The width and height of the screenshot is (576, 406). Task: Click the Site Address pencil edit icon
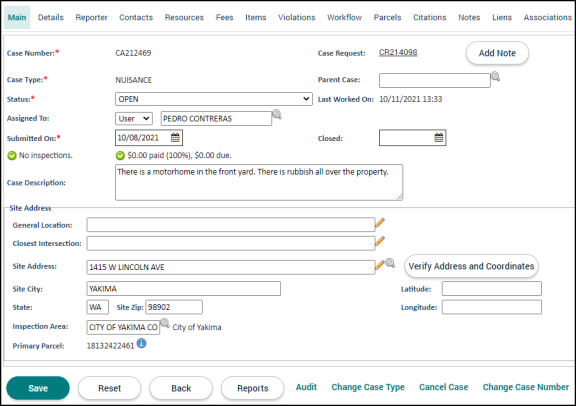pyautogui.click(x=379, y=265)
